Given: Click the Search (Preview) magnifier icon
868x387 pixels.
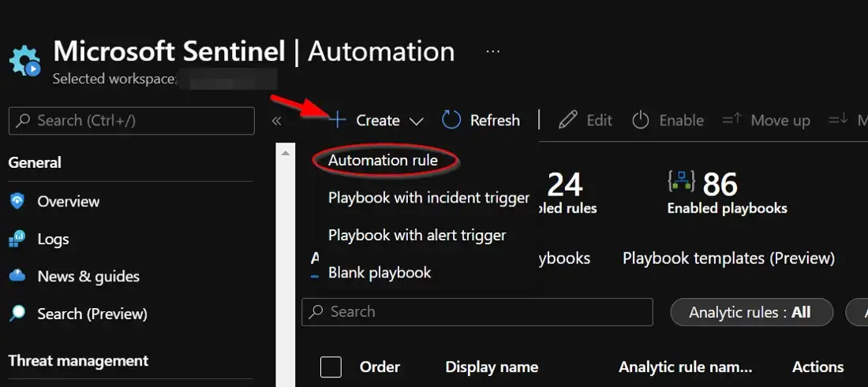Looking at the screenshot, I should tap(17, 314).
